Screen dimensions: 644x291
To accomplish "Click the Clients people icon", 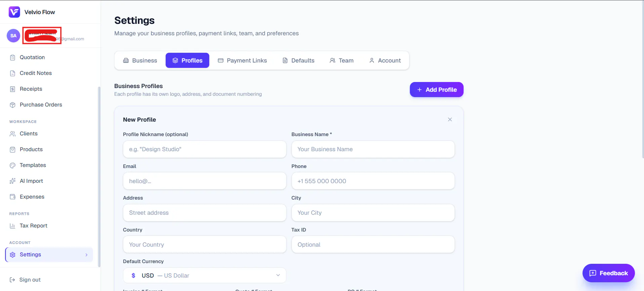I will coord(12,134).
